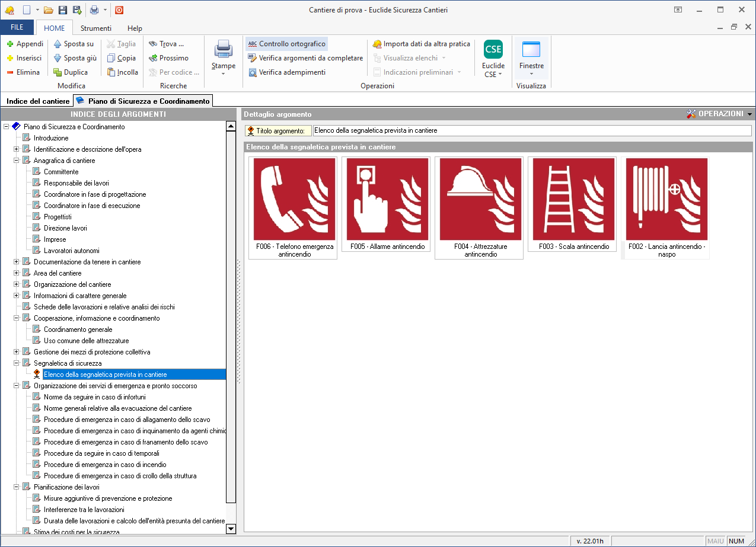The height and width of the screenshot is (547, 756).
Task: Click the Elimina button
Action: pyautogui.click(x=24, y=72)
